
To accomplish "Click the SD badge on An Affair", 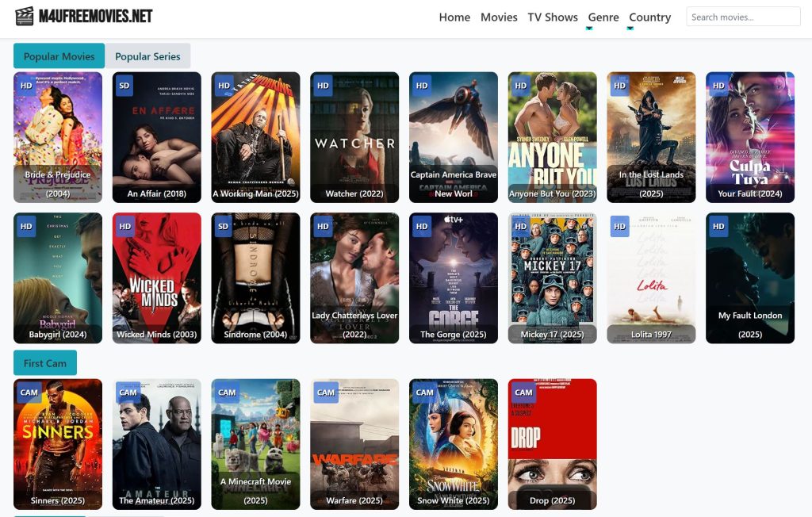I will [124, 86].
